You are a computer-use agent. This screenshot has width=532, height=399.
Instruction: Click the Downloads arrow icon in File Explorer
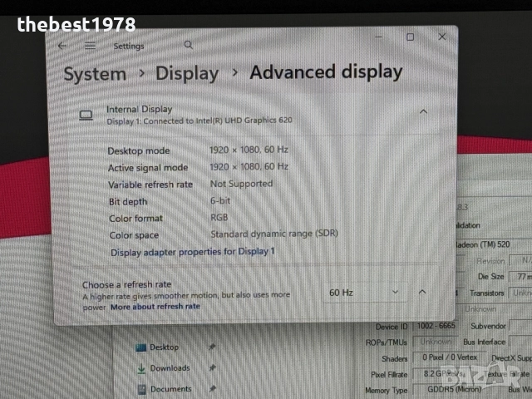pos(141,368)
